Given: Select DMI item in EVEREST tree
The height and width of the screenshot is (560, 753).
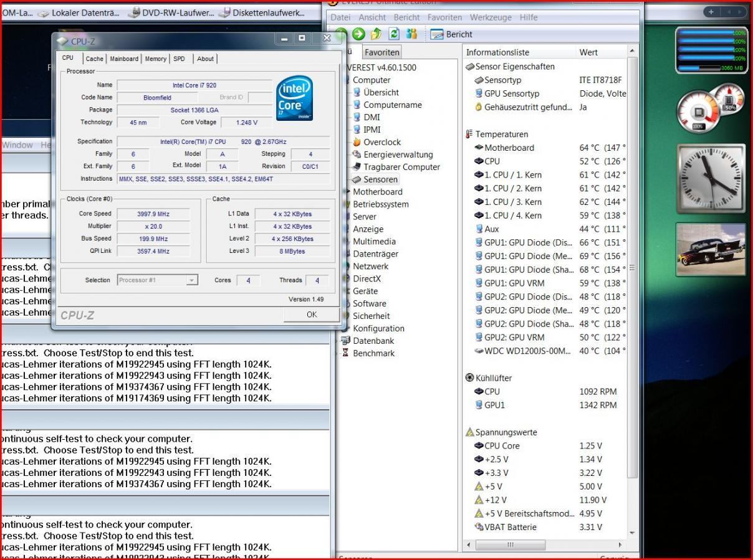Looking at the screenshot, I should (365, 117).
